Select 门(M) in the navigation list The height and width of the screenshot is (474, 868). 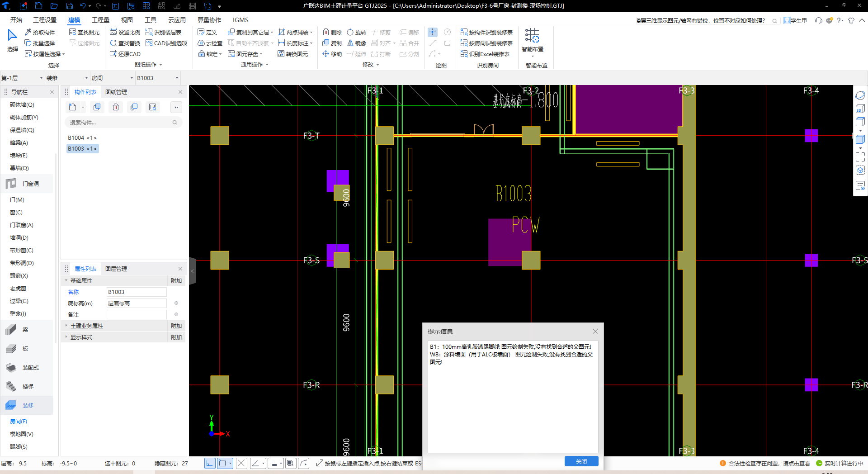pyautogui.click(x=17, y=199)
